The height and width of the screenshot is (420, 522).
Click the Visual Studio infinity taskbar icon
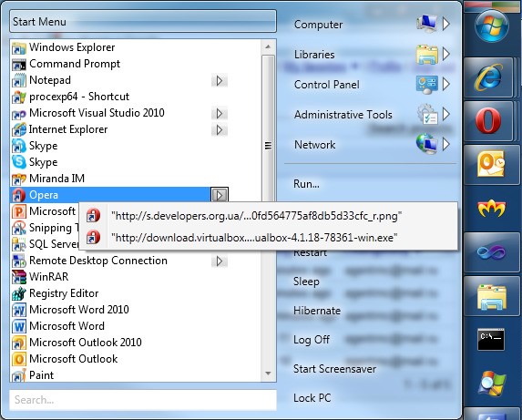[x=491, y=252]
